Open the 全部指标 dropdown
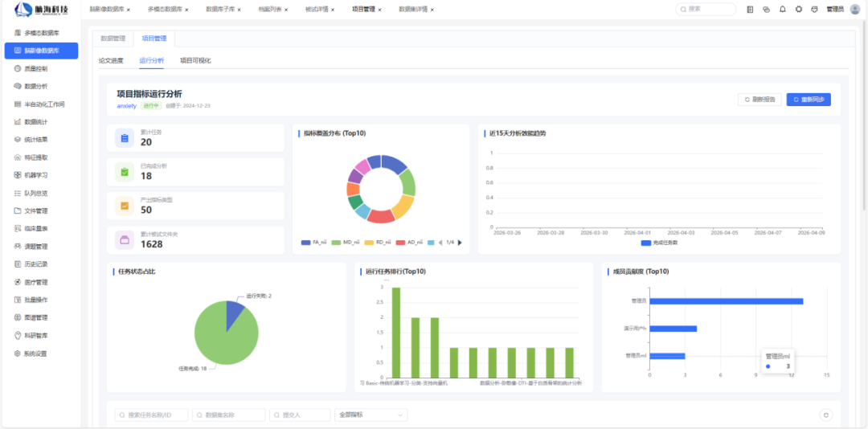The width and height of the screenshot is (868, 429). 371,415
